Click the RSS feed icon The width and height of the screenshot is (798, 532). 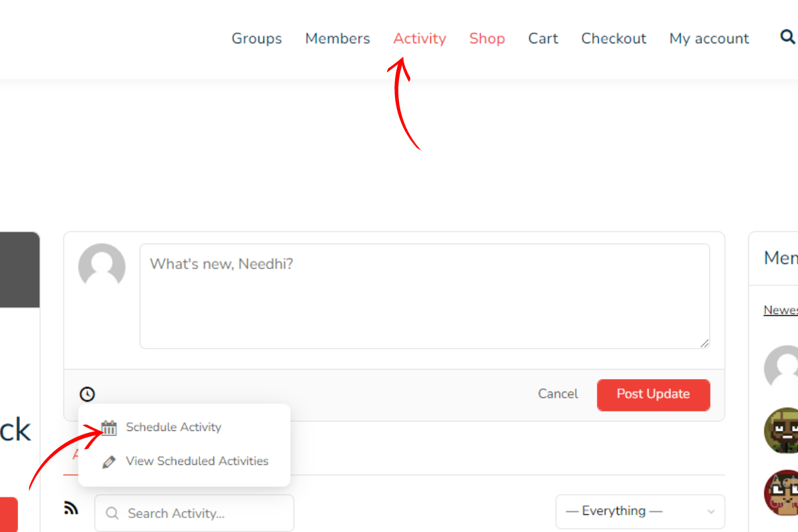point(71,509)
